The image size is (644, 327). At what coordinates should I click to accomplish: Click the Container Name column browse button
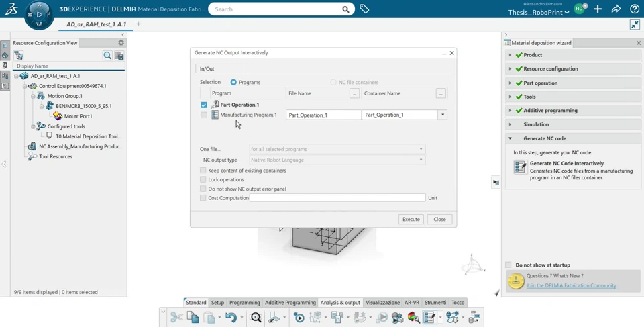click(x=441, y=93)
